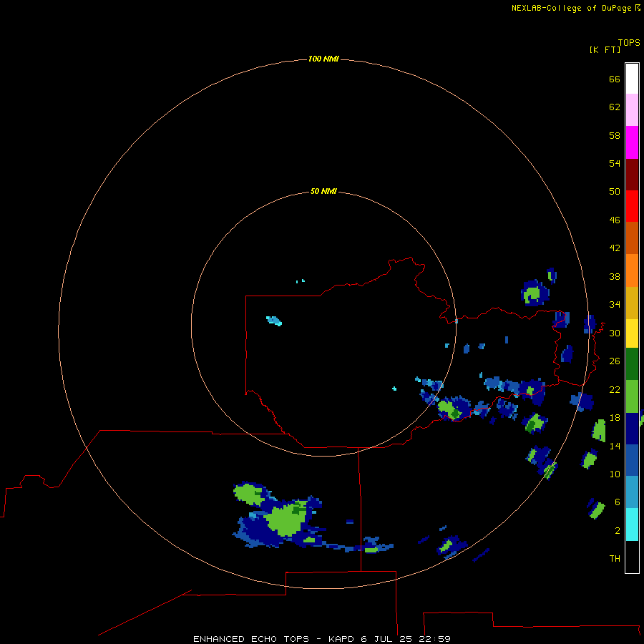Image resolution: width=644 pixels, height=644 pixels.
Task: Pick the white swatch in the legend
Action: click(632, 79)
